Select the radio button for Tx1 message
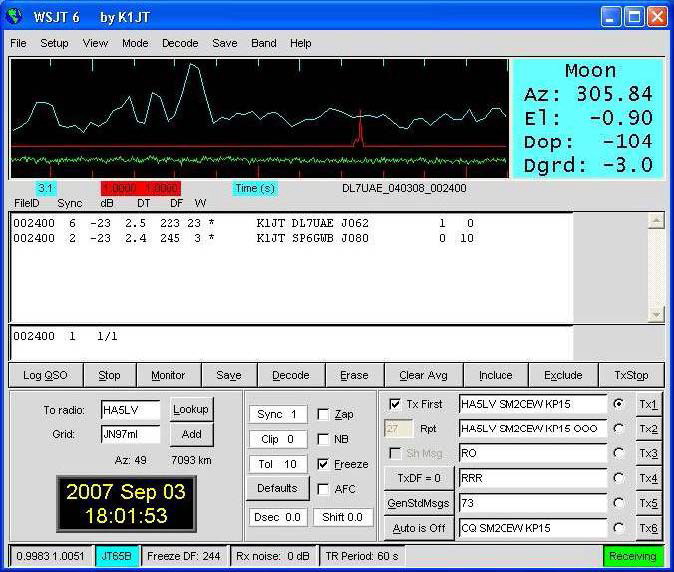Viewport: 674px width, 572px height. [x=619, y=404]
